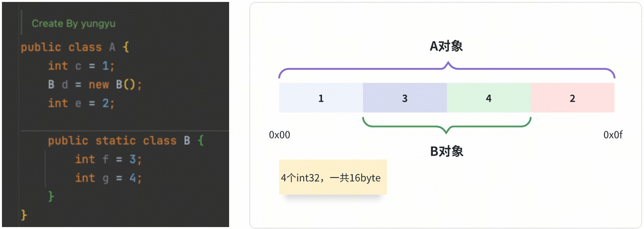Select the "int e = 2;" code line
Viewport: 644px width, 229px height.
click(x=81, y=103)
